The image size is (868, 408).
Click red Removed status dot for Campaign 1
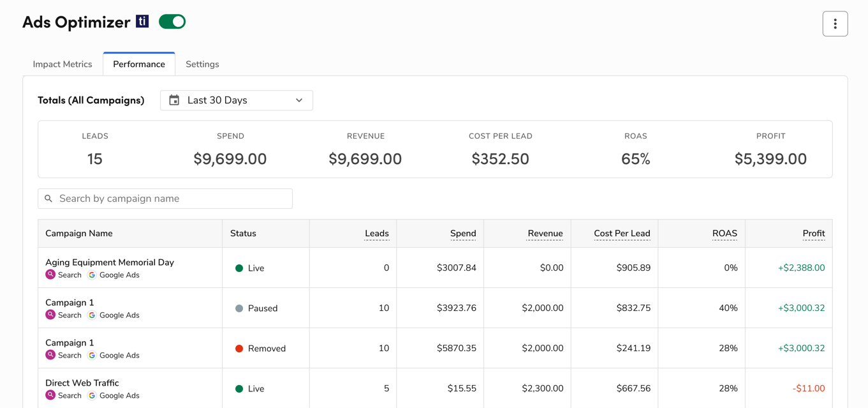[239, 349]
